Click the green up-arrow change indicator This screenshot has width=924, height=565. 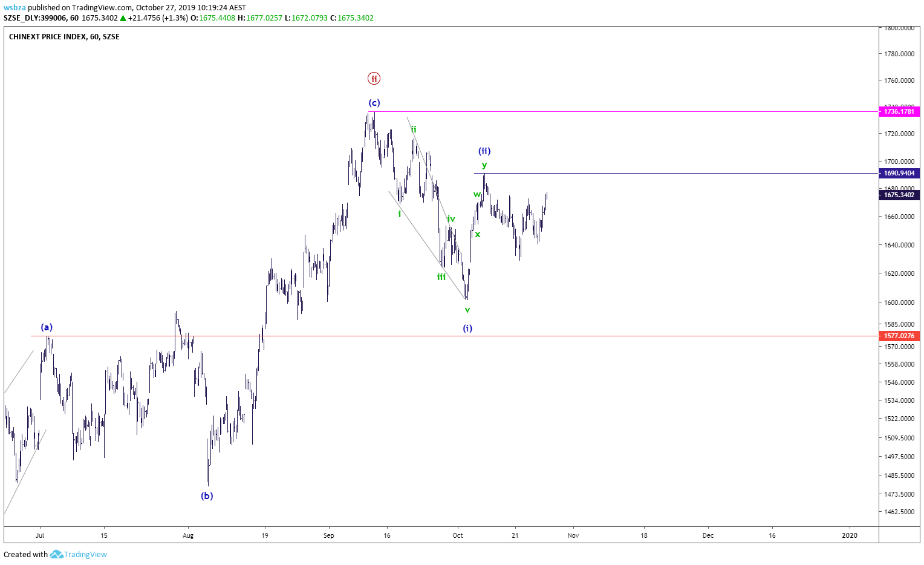click(x=123, y=18)
